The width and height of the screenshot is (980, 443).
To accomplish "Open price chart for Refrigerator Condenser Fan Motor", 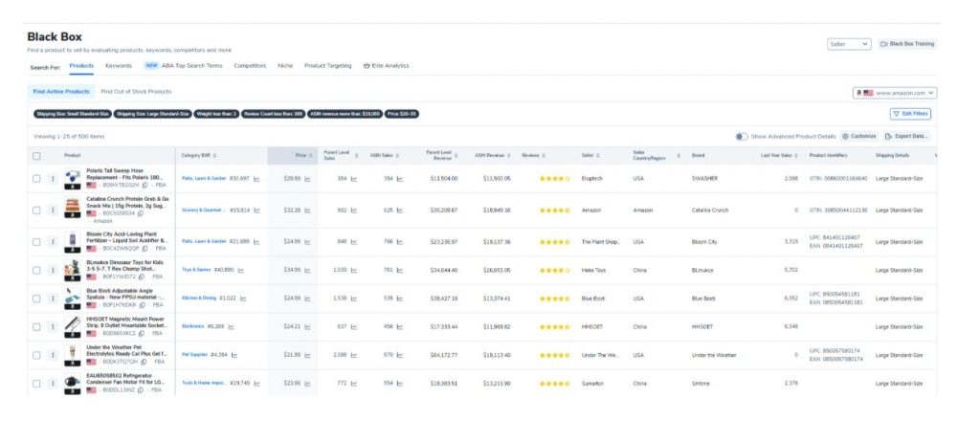I will (x=307, y=383).
